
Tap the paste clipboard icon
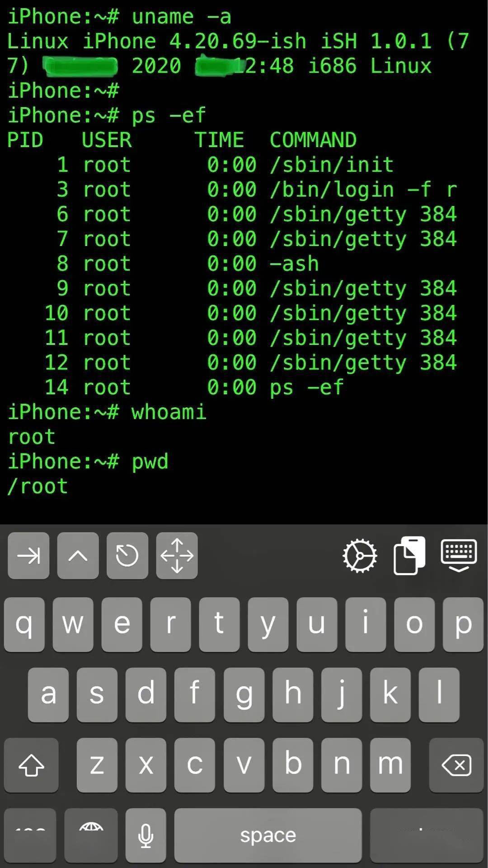(x=409, y=556)
